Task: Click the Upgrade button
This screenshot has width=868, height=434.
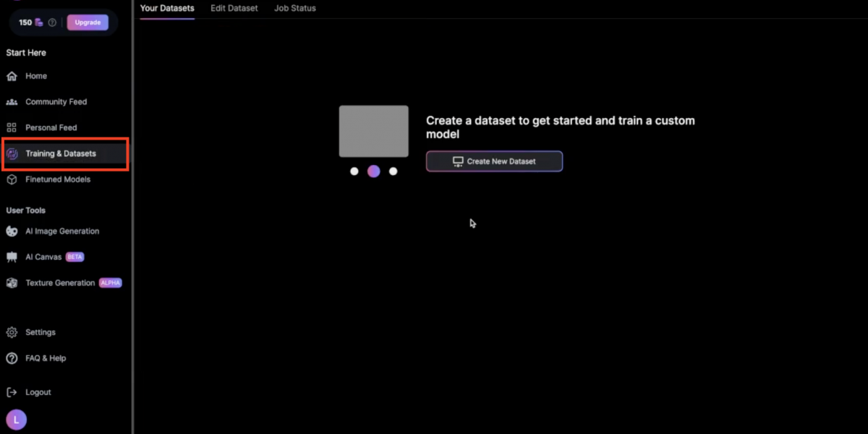Action: [x=88, y=22]
